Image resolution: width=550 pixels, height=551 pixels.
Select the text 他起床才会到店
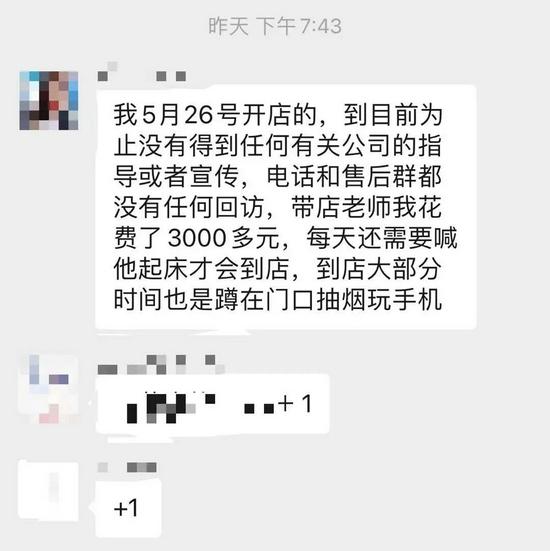pos(201,269)
